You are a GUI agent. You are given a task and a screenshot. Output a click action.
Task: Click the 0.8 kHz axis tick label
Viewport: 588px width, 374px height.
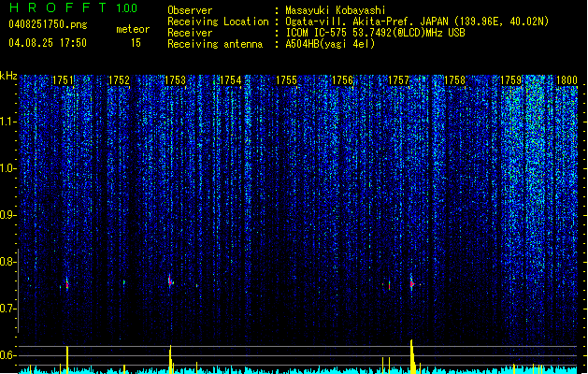7,262
